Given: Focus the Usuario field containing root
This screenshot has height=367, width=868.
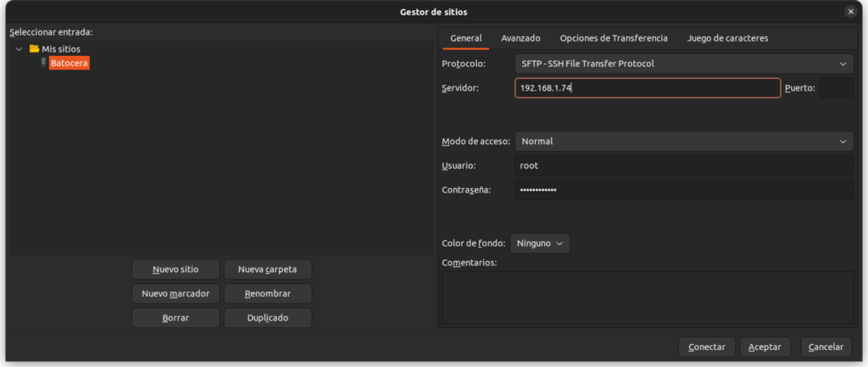Looking at the screenshot, I should (684, 165).
